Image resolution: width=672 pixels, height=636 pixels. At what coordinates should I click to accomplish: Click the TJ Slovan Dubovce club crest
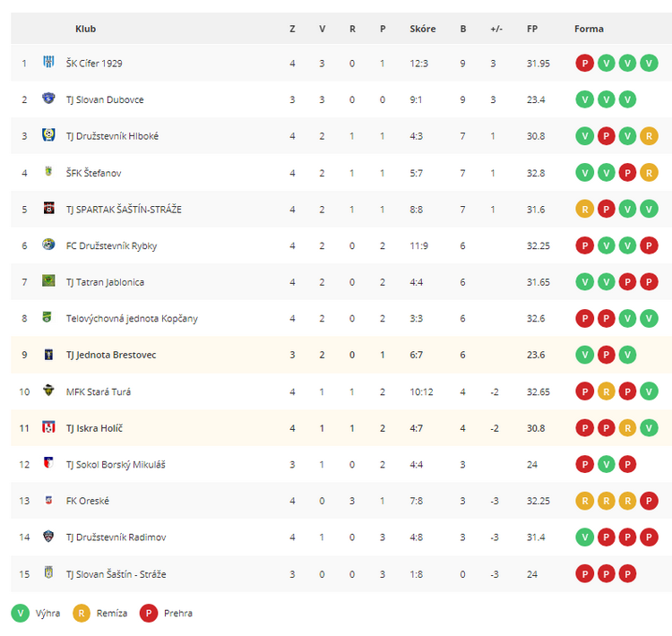coord(48,99)
